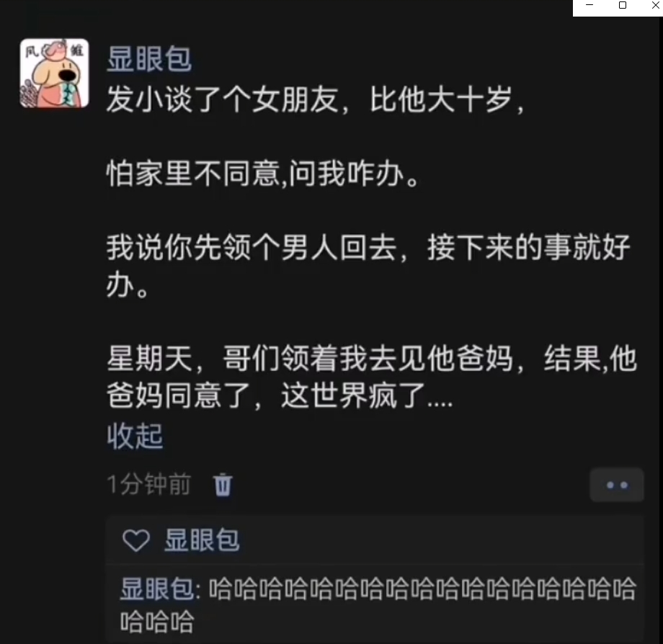Minimize the window
This screenshot has height=644, width=663.
(x=589, y=5)
